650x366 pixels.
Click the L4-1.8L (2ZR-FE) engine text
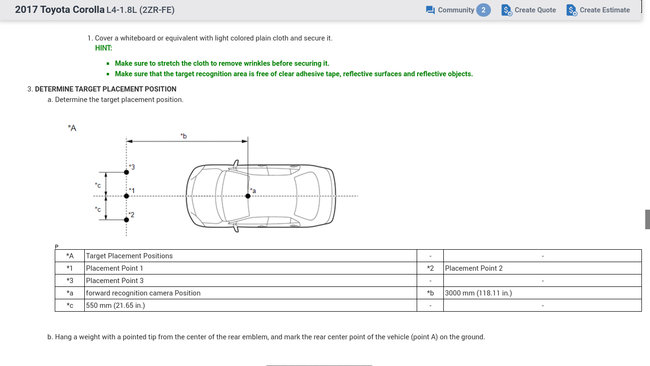coord(141,10)
